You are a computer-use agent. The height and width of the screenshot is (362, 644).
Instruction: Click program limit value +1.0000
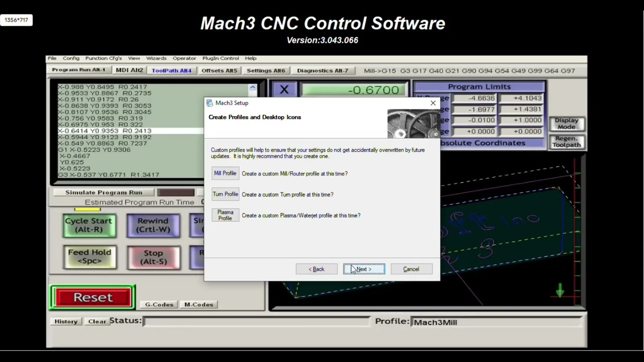[520, 120]
